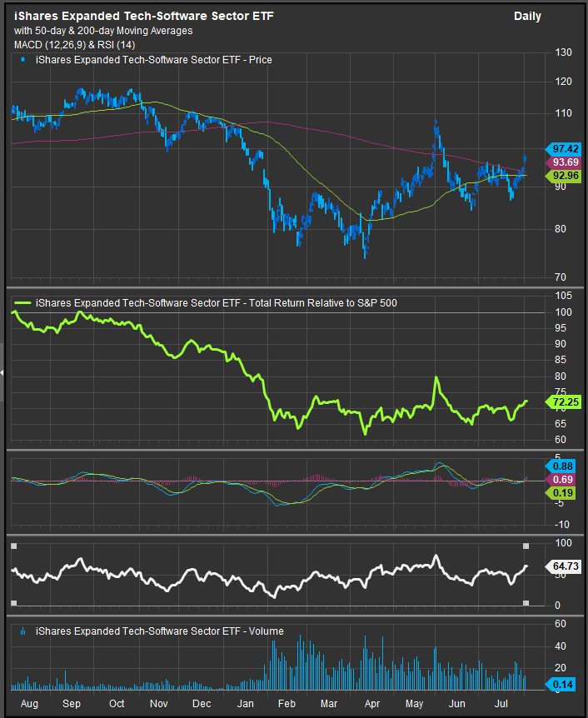Click the ETF Price legend label
The height and width of the screenshot is (718, 588).
point(154,60)
